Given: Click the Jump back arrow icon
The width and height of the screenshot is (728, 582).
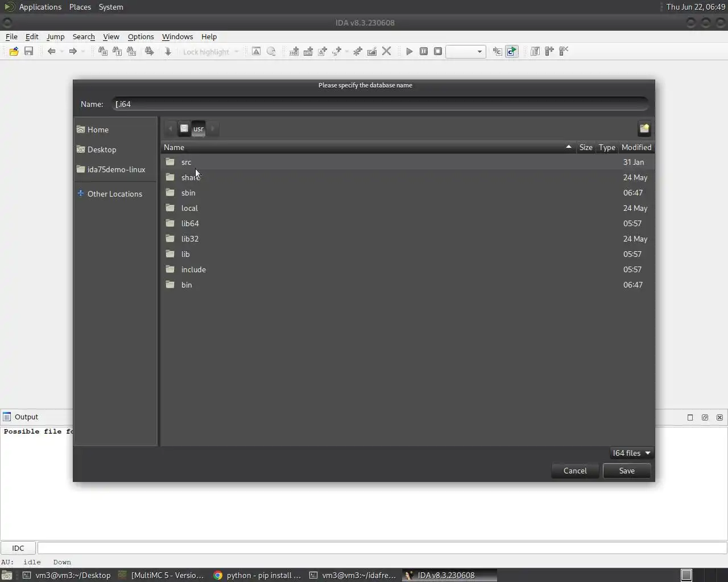Looking at the screenshot, I should click(x=51, y=51).
